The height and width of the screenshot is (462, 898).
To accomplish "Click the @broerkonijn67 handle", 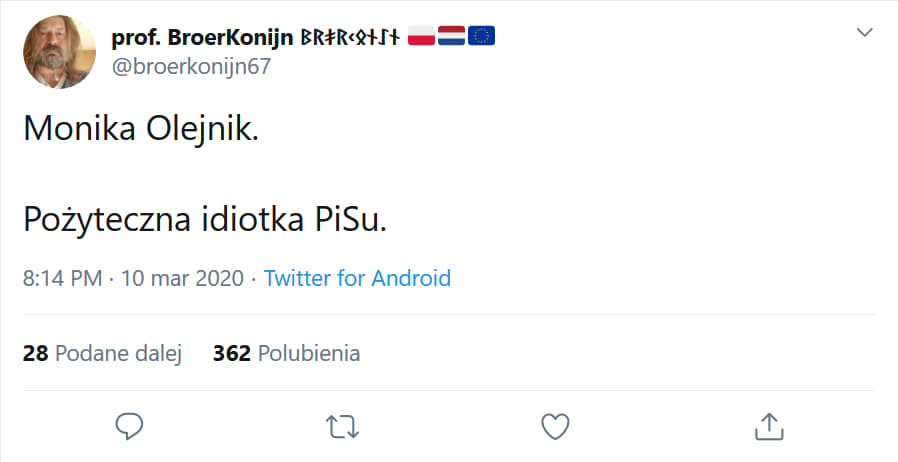I will (190, 66).
